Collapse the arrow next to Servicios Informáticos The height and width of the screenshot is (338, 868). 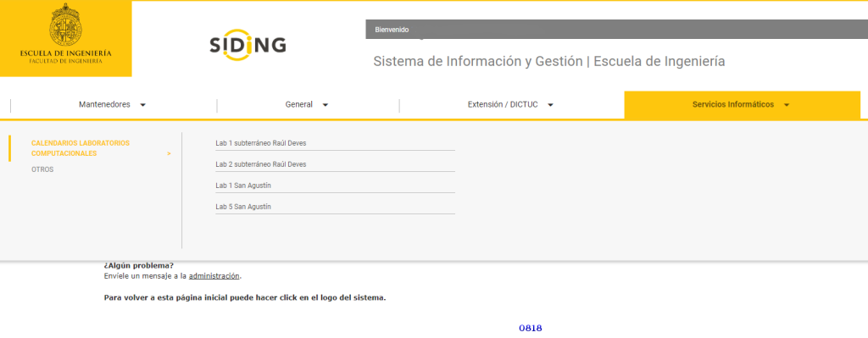[x=787, y=105]
